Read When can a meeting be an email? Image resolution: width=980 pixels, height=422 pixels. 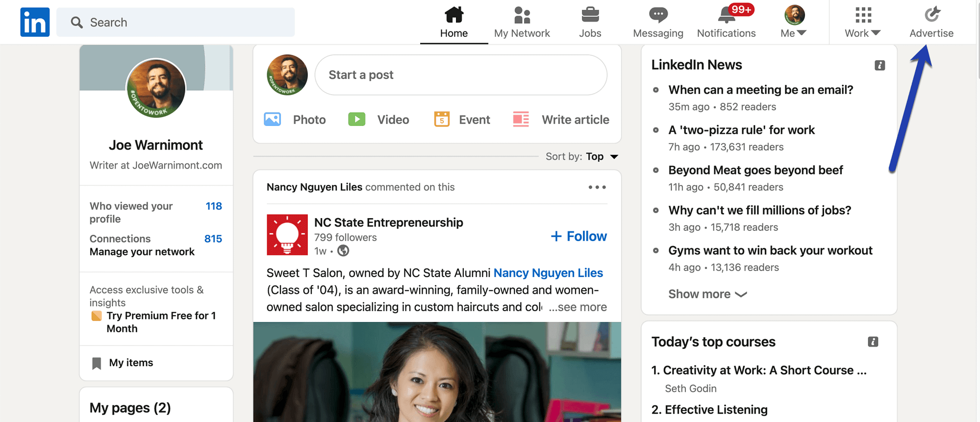tap(761, 90)
